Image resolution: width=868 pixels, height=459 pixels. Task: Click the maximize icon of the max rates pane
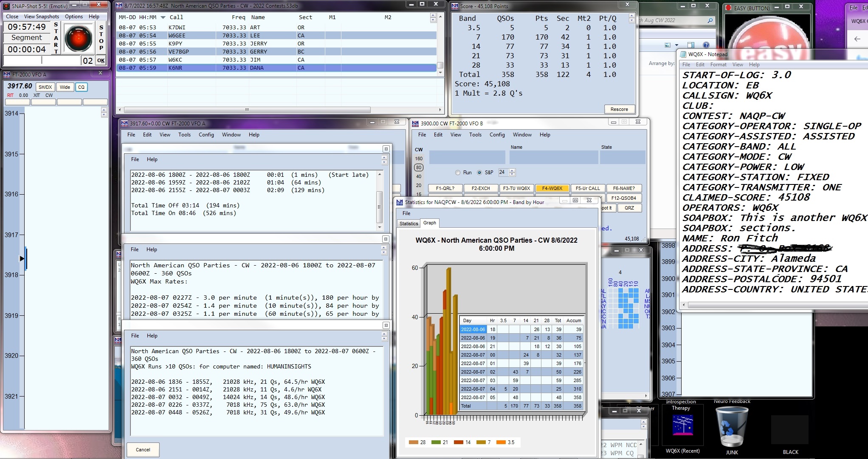386,239
